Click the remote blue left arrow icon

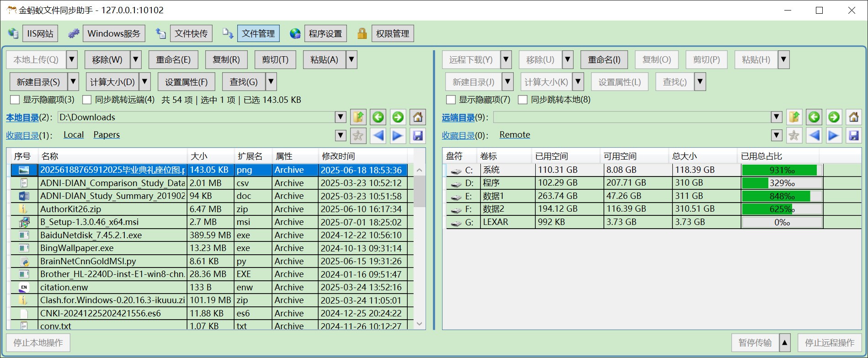click(x=814, y=136)
